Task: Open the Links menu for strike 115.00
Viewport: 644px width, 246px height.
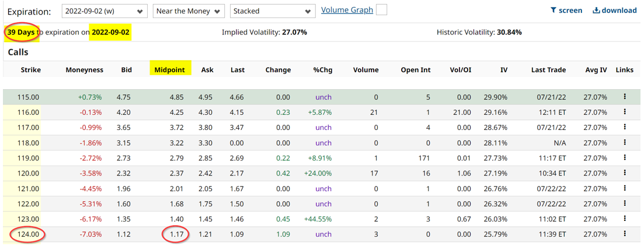Action: 624,97
